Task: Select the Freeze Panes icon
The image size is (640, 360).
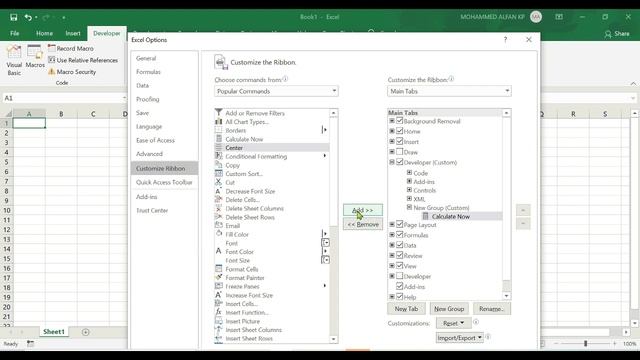Action: coord(219,286)
